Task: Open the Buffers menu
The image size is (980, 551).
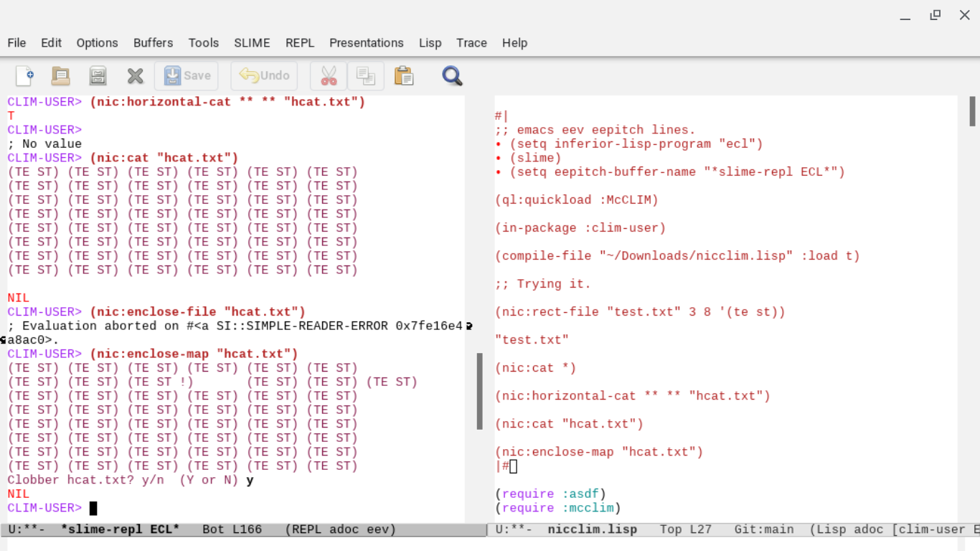Action: click(x=153, y=43)
